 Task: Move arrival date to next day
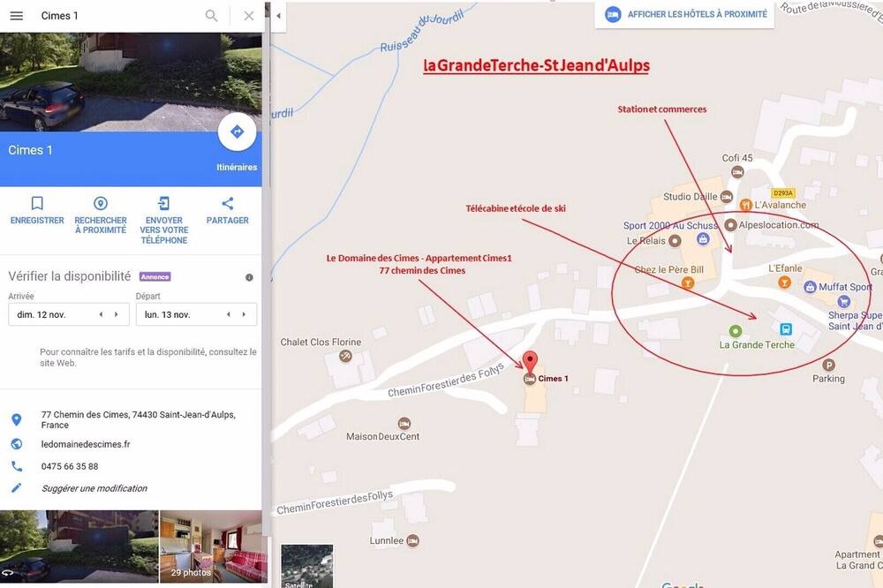(x=116, y=314)
